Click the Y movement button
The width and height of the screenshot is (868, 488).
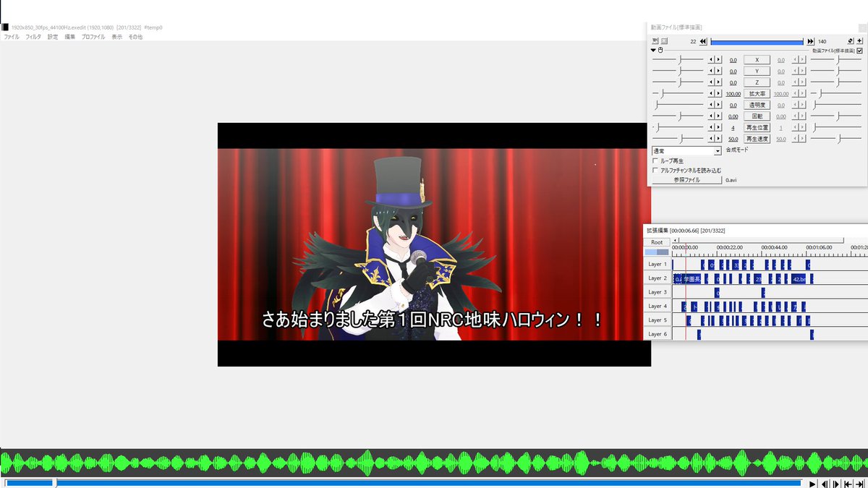pyautogui.click(x=757, y=72)
